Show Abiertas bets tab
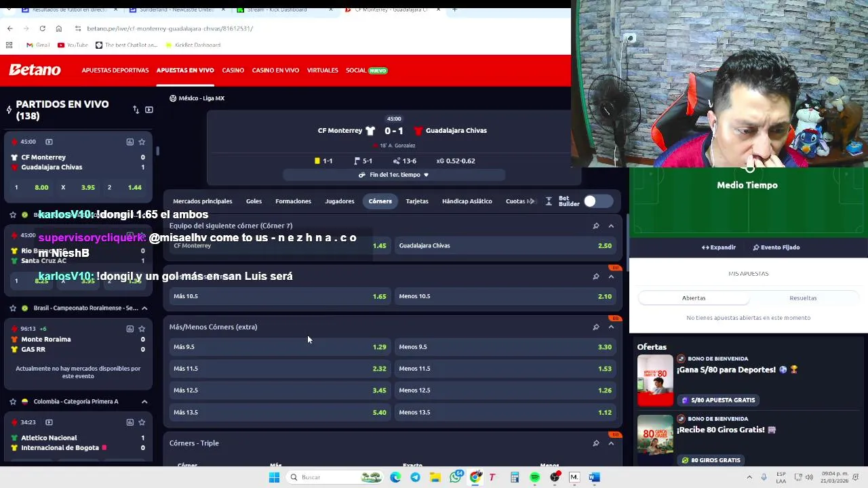Screen dimensions: 868x488 click(x=694, y=298)
